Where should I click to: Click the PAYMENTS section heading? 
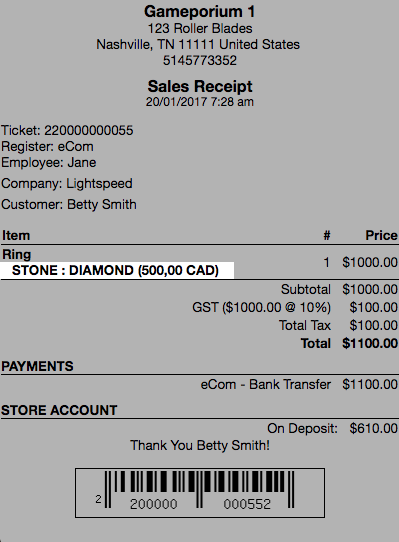37,366
